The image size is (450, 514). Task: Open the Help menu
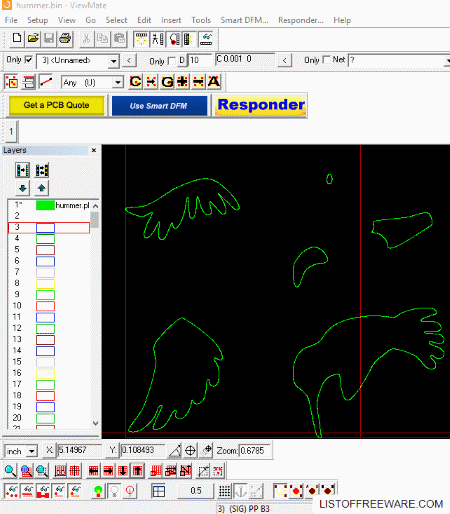tap(342, 20)
